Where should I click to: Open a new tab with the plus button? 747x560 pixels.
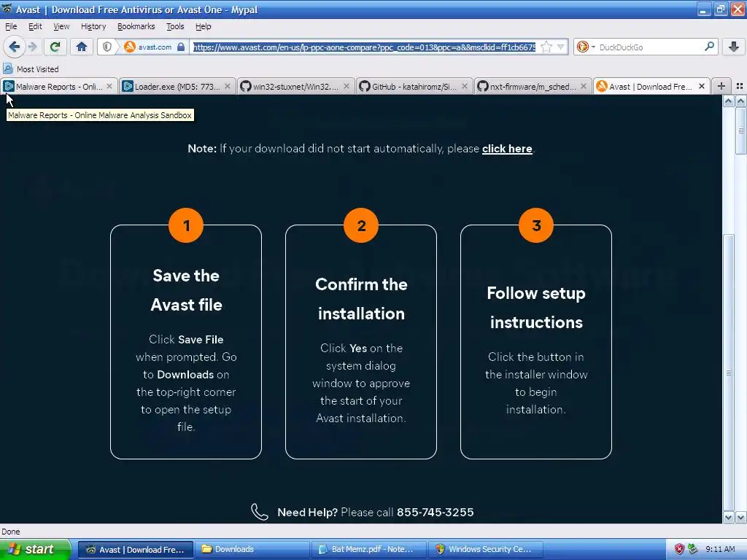pos(721,86)
